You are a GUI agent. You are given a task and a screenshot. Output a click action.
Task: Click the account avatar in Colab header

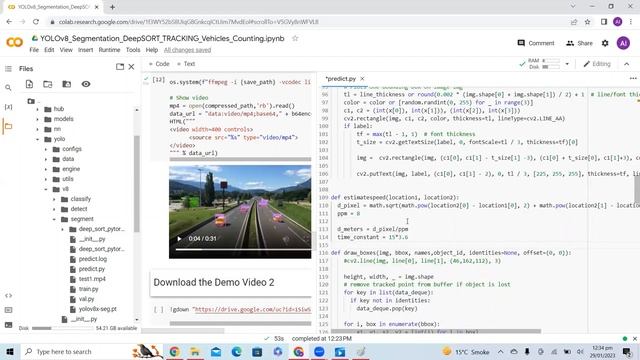[x=623, y=43]
